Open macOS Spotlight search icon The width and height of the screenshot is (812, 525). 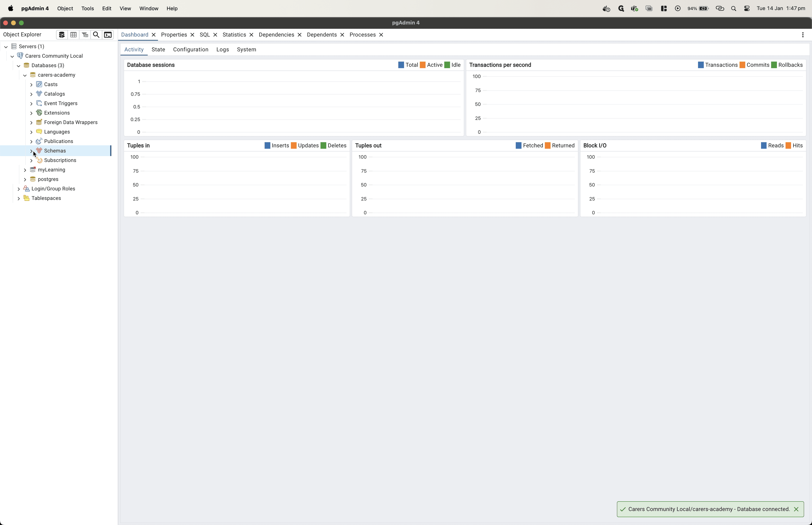[734, 8]
